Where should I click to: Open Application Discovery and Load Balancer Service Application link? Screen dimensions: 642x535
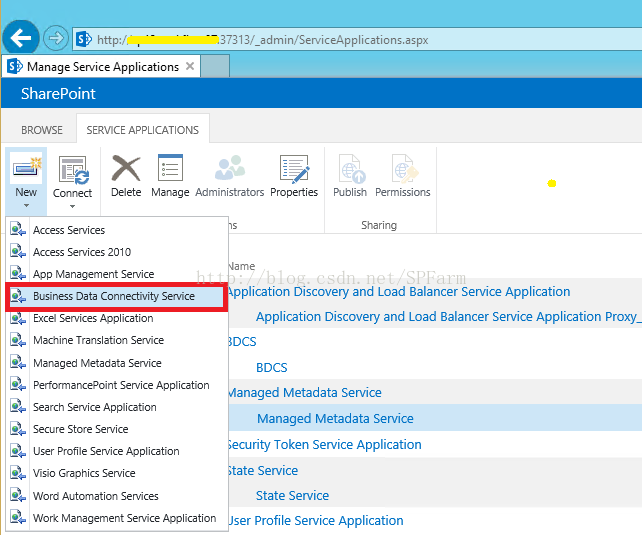click(x=399, y=291)
